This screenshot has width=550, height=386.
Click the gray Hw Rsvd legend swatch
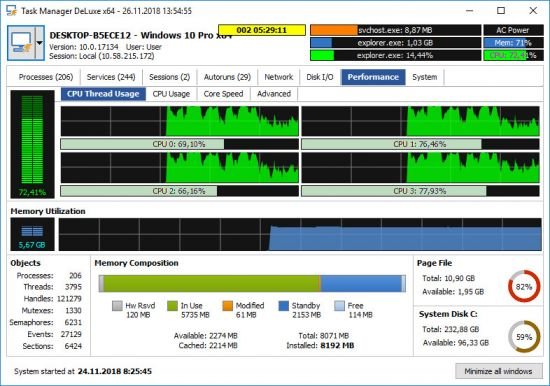pos(117,306)
